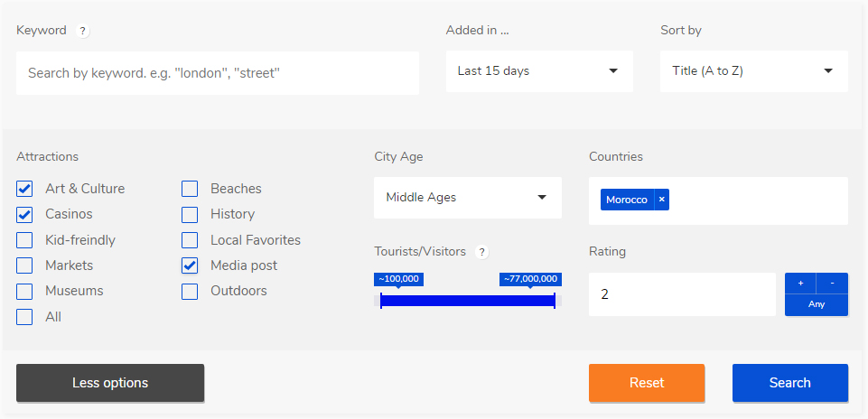Image resolution: width=868 pixels, height=419 pixels.
Task: Focus the keyword search input field
Action: click(x=217, y=73)
